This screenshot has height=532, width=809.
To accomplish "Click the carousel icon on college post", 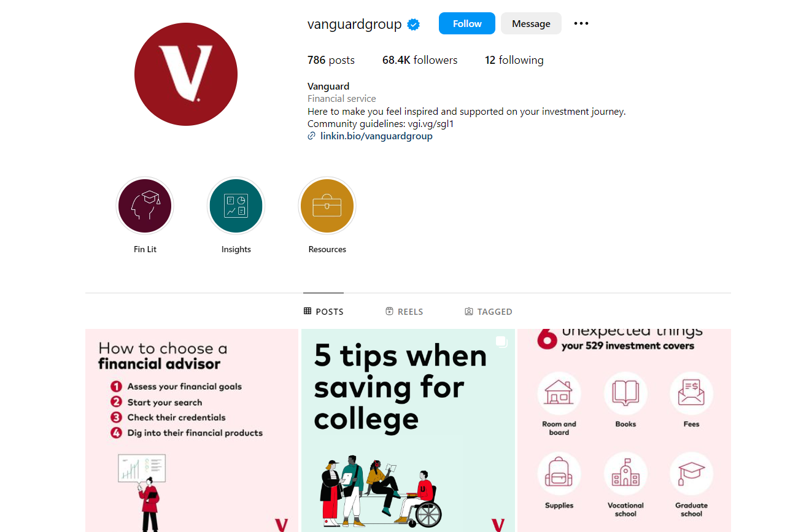I will click(501, 342).
